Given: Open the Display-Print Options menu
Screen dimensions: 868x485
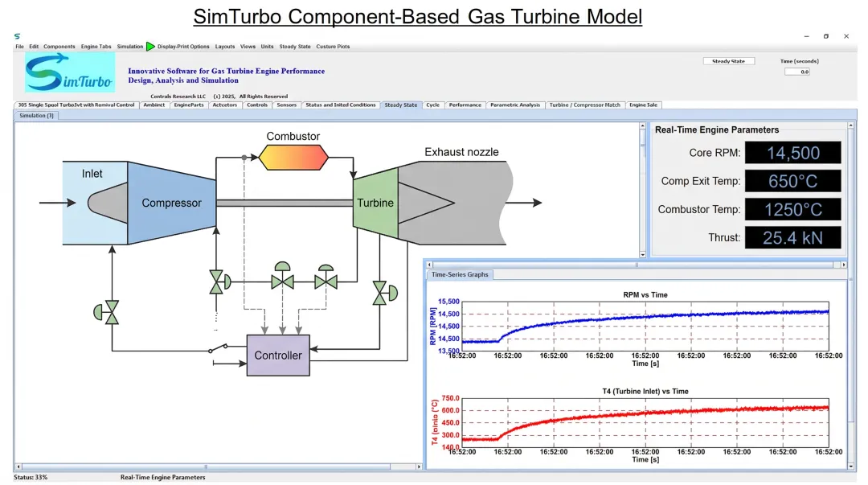Looking at the screenshot, I should pos(183,47).
